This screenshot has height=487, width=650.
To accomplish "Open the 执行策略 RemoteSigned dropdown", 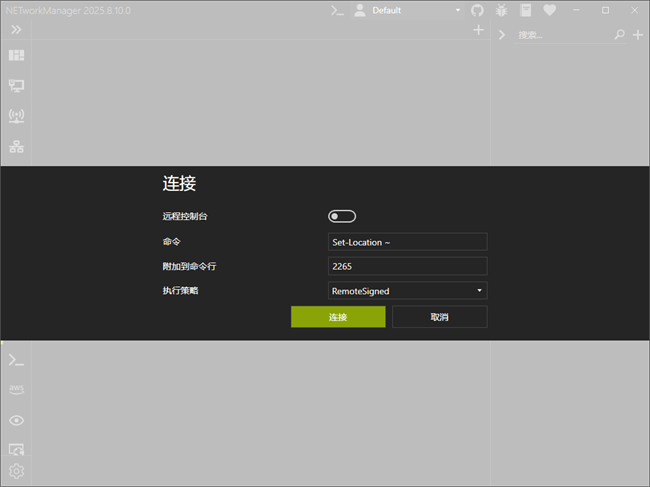I will click(408, 291).
